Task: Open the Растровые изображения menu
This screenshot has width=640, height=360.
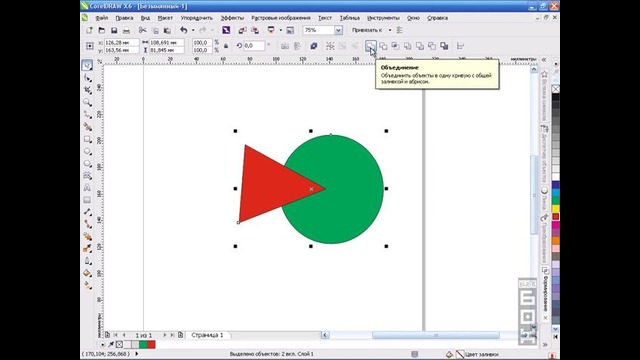Action: 281,18
